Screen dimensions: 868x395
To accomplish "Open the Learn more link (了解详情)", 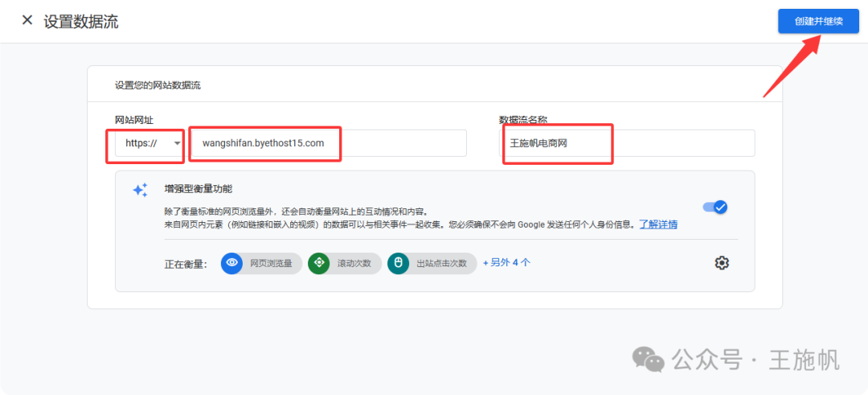I will click(658, 224).
